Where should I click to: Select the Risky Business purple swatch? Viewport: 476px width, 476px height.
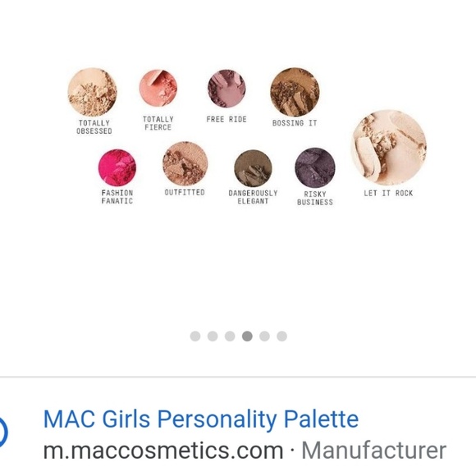[315, 168]
